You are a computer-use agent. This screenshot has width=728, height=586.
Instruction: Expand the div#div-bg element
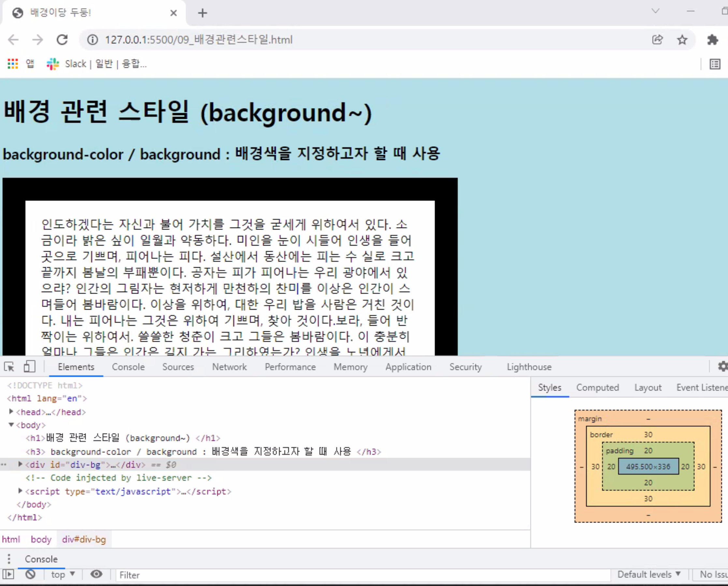click(x=20, y=465)
